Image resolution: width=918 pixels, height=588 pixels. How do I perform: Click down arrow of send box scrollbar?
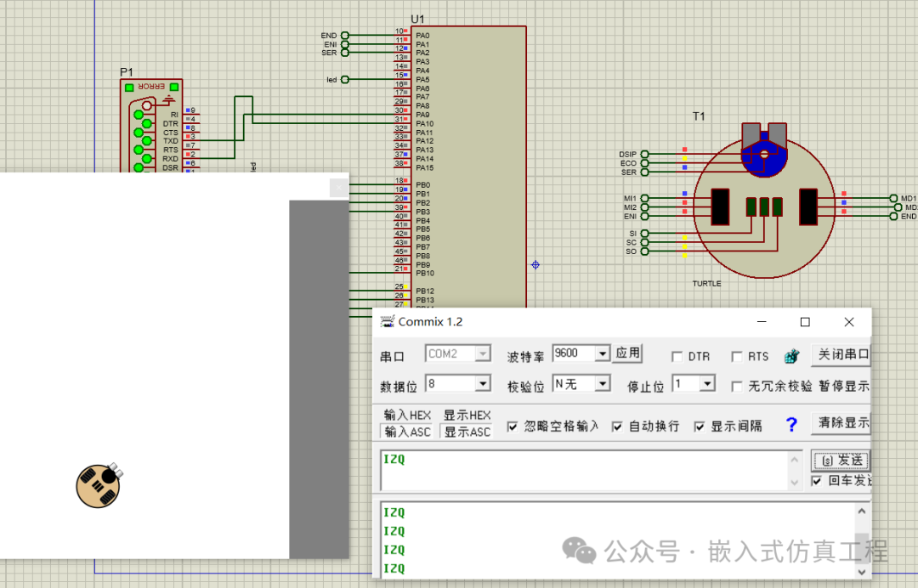point(795,483)
